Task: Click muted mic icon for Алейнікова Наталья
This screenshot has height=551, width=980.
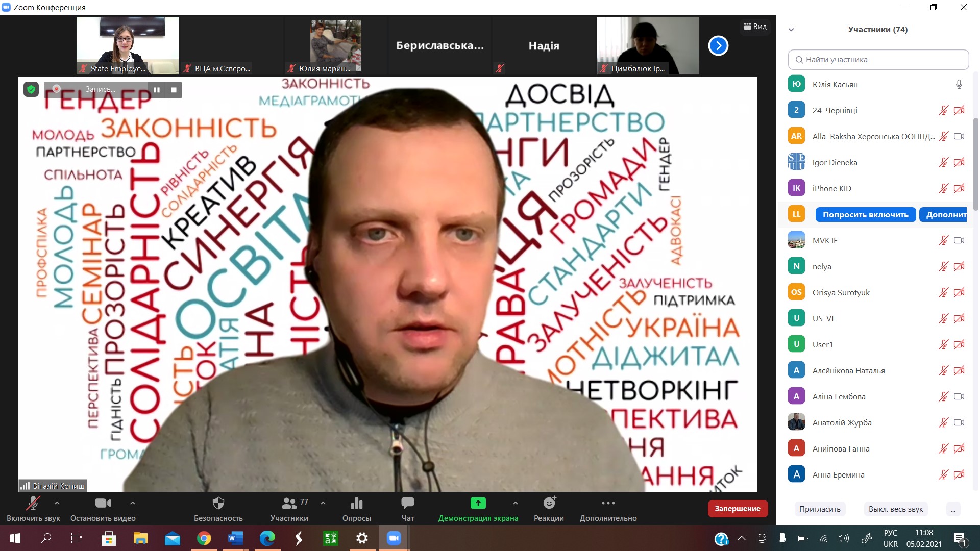Action: tap(943, 371)
